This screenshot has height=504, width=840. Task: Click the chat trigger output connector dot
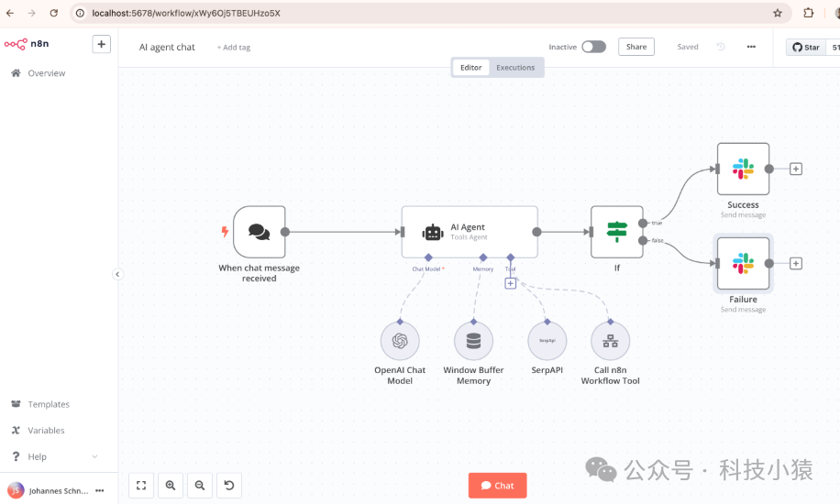(x=285, y=232)
